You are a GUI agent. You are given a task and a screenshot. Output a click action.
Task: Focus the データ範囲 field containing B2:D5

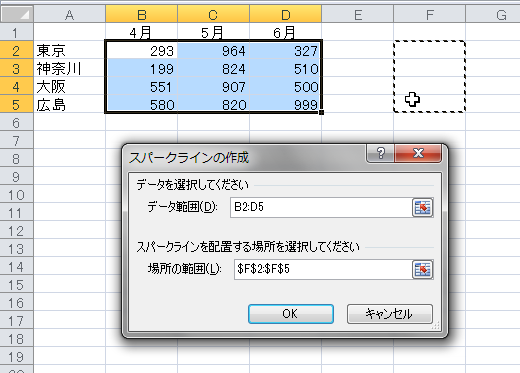[x=321, y=207]
